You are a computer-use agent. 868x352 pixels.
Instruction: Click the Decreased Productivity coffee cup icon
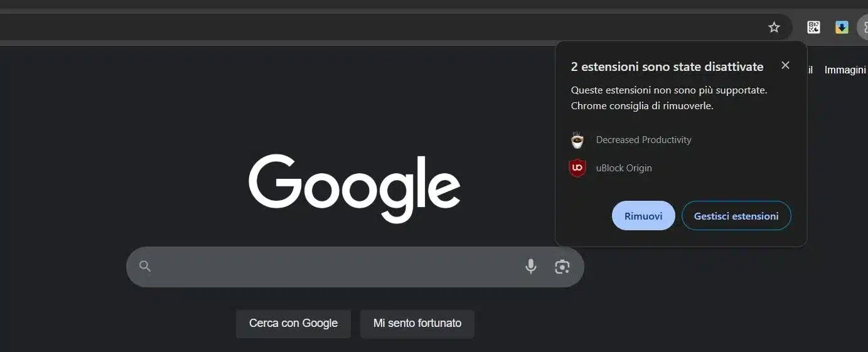coord(577,140)
